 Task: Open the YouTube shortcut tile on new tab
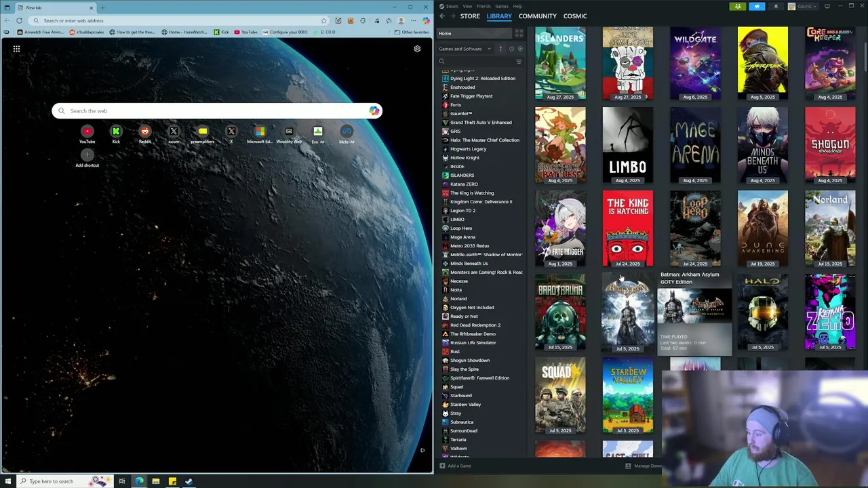click(87, 134)
